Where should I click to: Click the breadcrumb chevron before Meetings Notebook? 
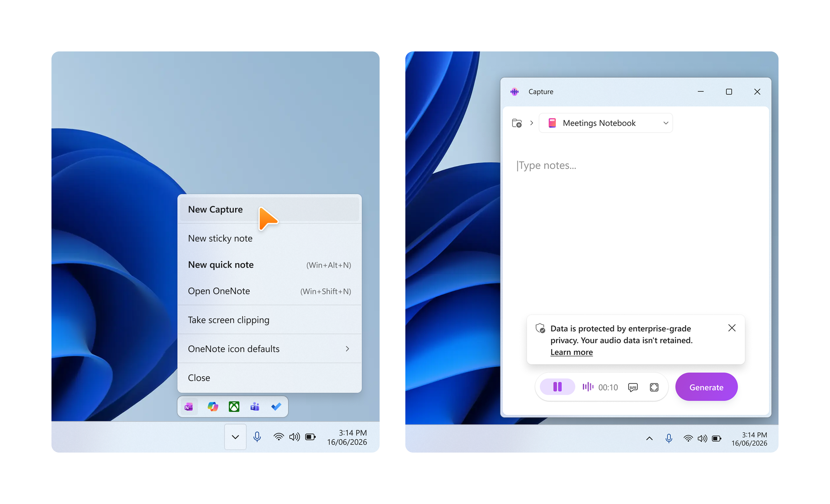click(x=531, y=123)
